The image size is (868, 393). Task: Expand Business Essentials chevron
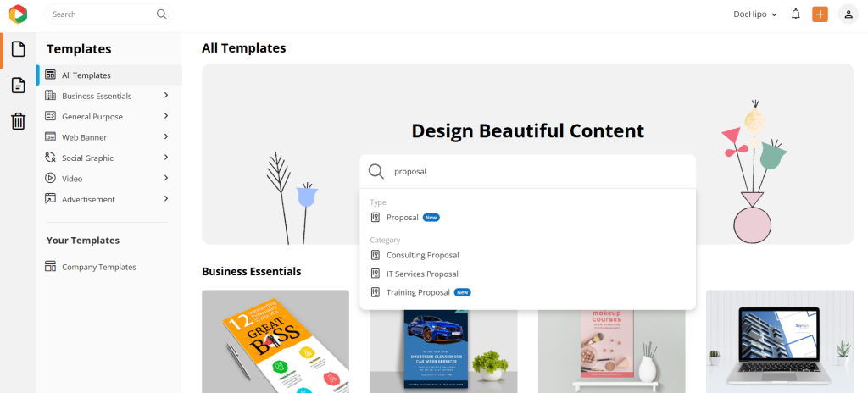[166, 96]
